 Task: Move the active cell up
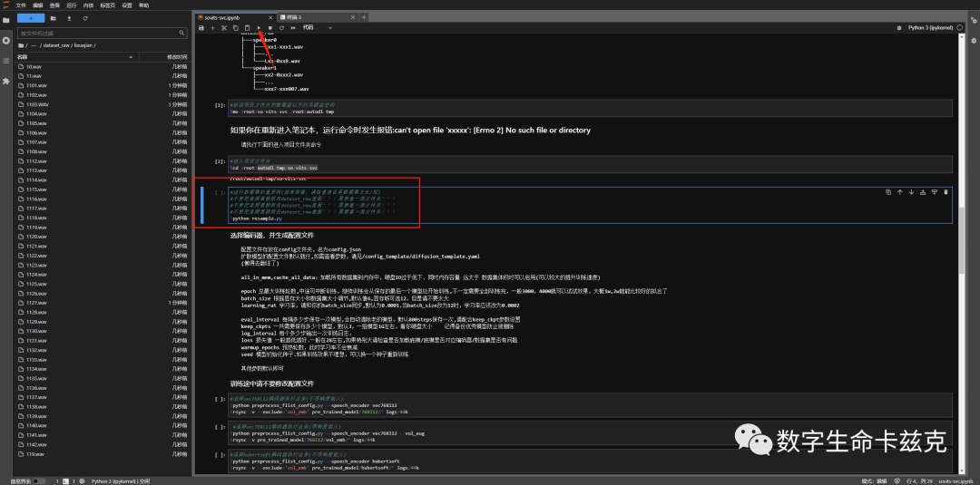click(900, 192)
